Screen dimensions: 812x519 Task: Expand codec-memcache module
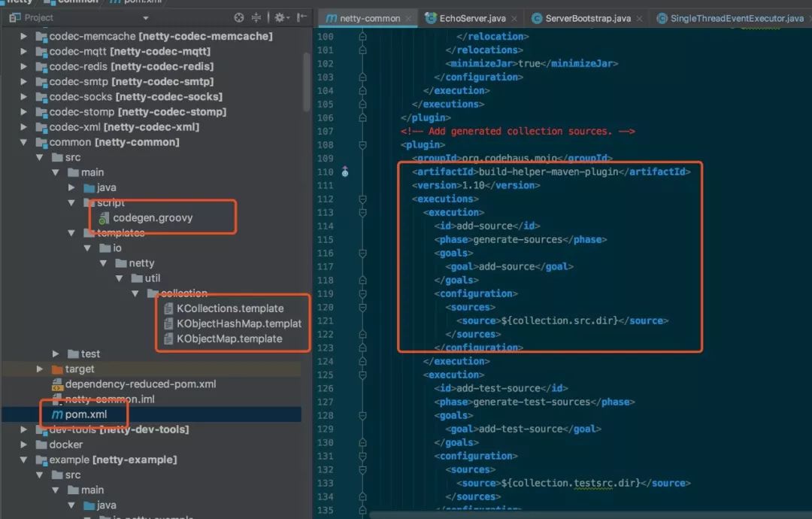[23, 36]
